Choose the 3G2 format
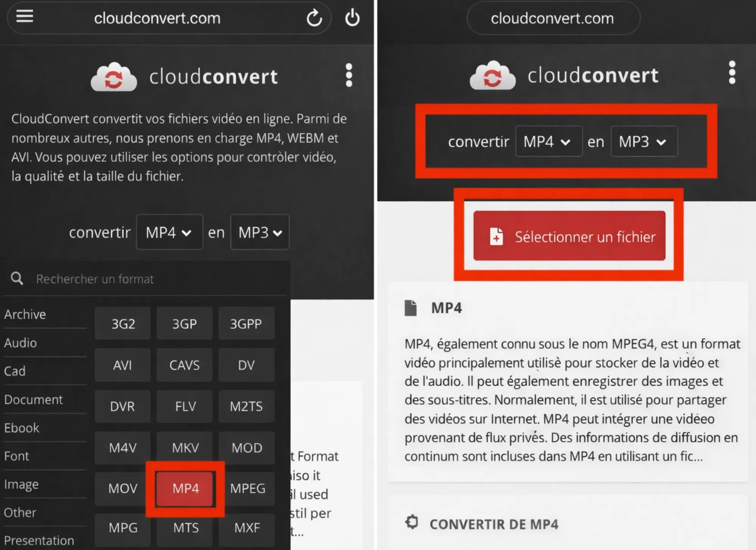The height and width of the screenshot is (550, 756). (x=123, y=323)
